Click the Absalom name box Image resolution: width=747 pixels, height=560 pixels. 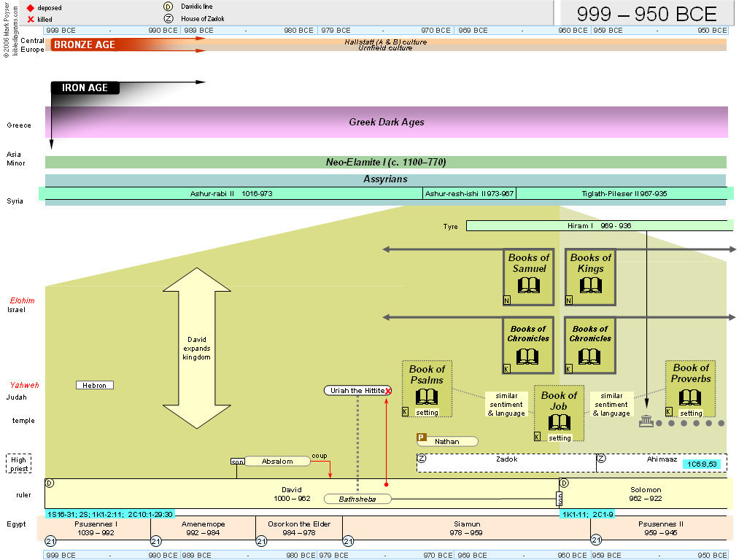pyautogui.click(x=277, y=461)
